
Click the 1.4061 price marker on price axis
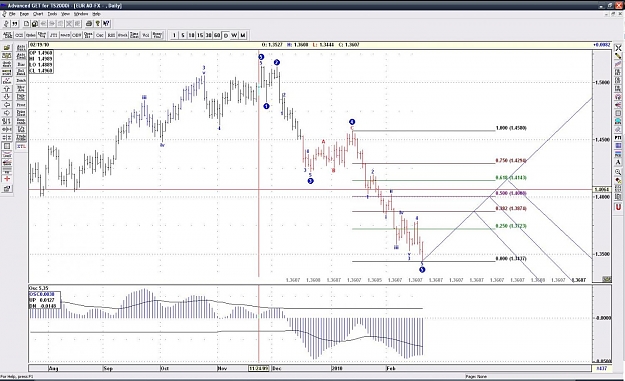point(602,190)
